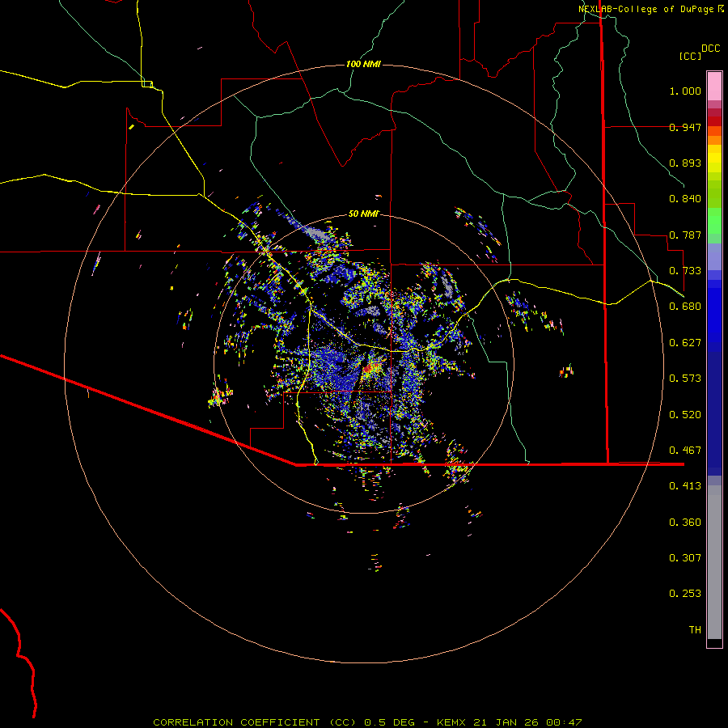Click the 100 NMI range ring label

[x=363, y=64]
